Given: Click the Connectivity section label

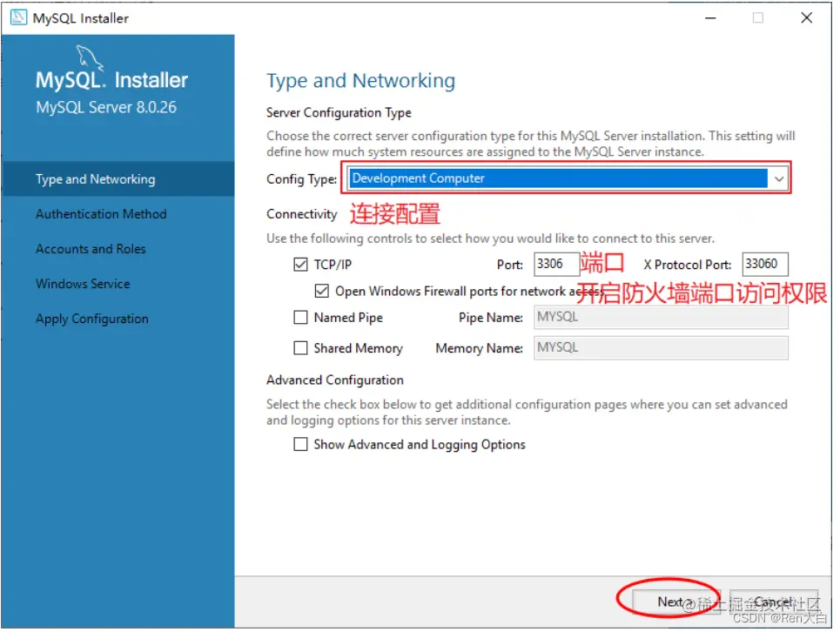Looking at the screenshot, I should (302, 214).
